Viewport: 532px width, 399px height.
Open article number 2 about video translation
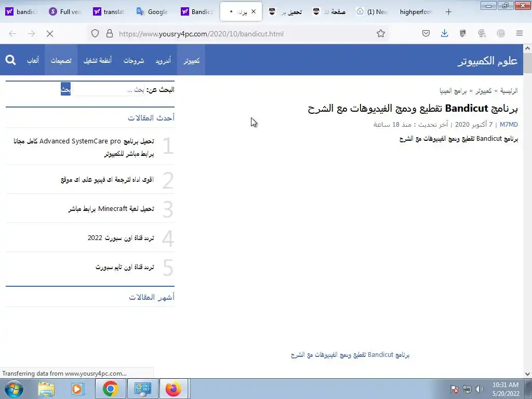pyautogui.click(x=107, y=179)
